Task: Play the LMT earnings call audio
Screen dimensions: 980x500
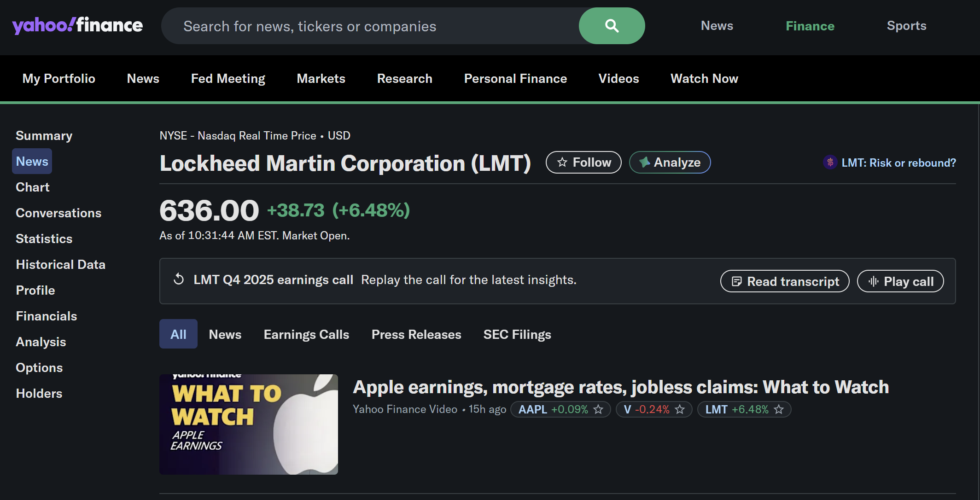Action: coord(900,281)
